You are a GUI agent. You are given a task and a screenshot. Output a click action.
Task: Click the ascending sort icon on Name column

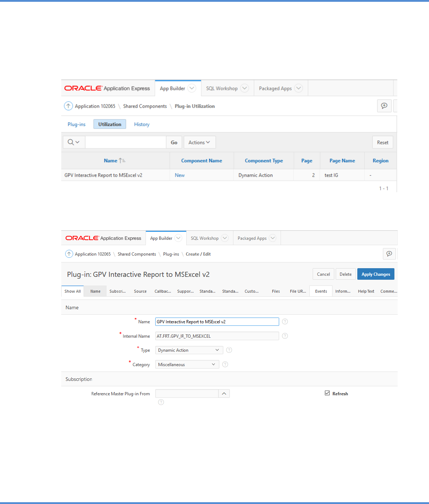click(122, 161)
